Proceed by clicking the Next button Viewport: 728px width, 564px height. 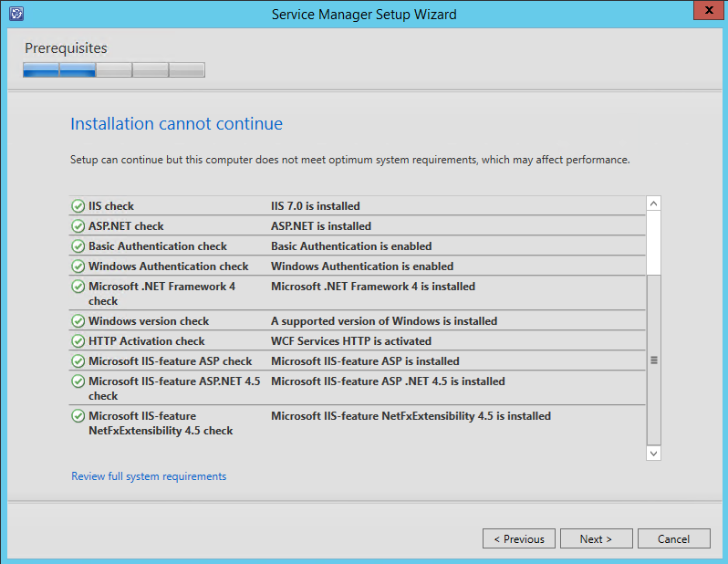point(596,539)
